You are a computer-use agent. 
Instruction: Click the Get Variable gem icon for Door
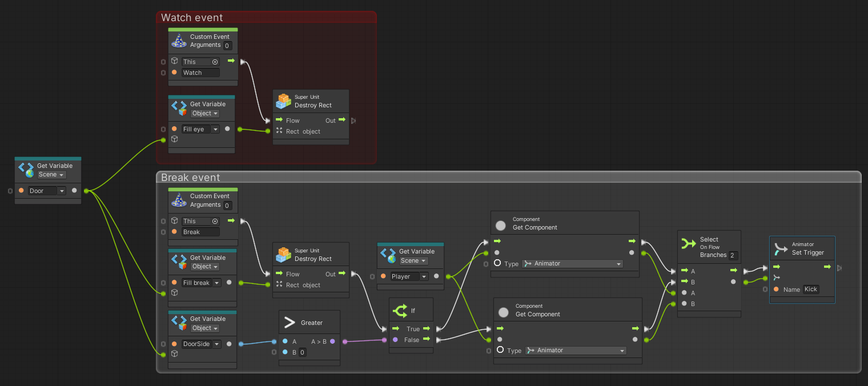click(x=25, y=168)
